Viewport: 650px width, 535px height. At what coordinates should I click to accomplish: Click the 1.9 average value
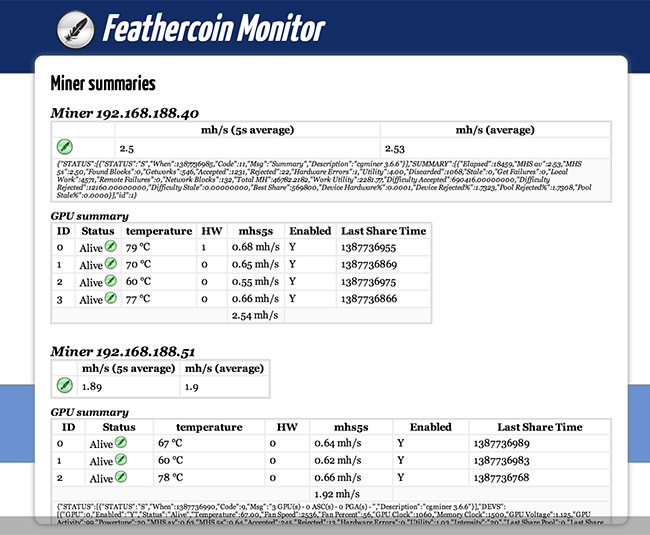click(192, 387)
